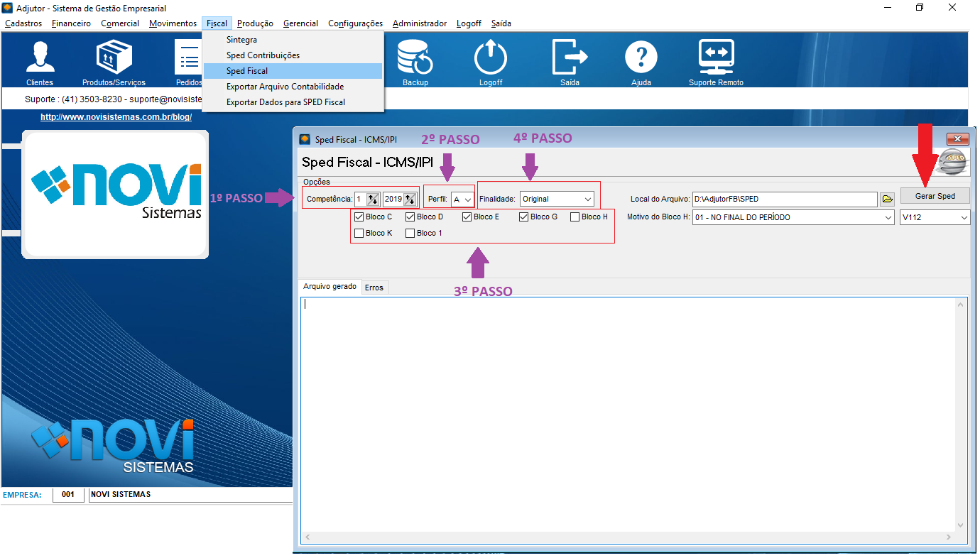This screenshot has height=558, width=980.
Task: Click the Competência year input field
Action: [x=393, y=199]
